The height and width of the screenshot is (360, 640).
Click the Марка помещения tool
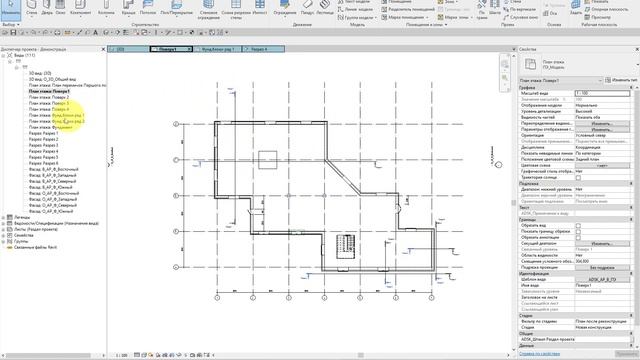(404, 18)
